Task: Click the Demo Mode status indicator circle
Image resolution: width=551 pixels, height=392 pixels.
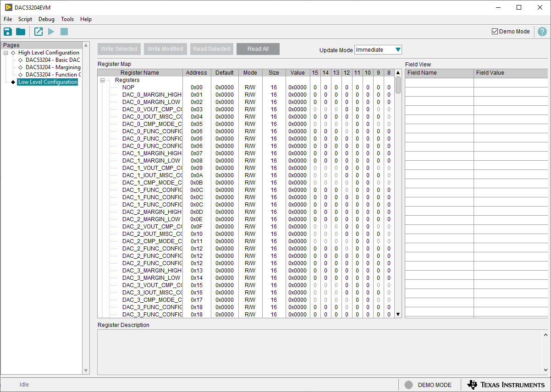Action: click(x=408, y=385)
